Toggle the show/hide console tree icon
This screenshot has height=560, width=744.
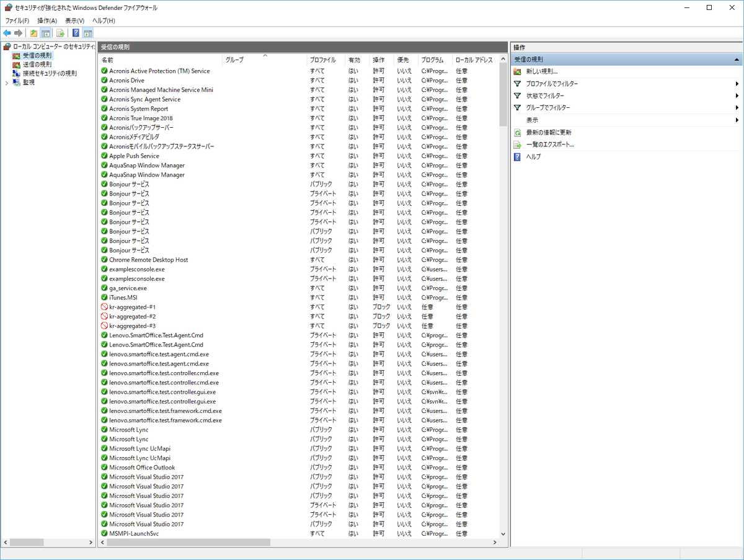(45, 33)
